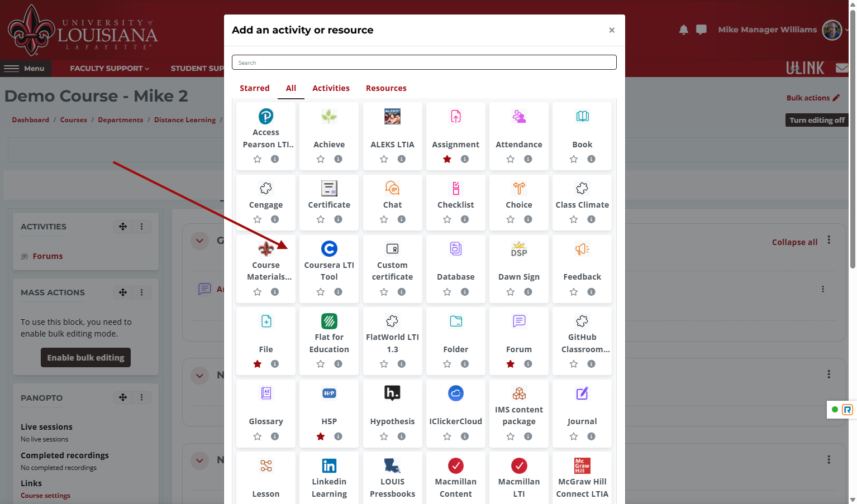
Task: Add an ALEKS LTIA activity
Action: (x=392, y=136)
